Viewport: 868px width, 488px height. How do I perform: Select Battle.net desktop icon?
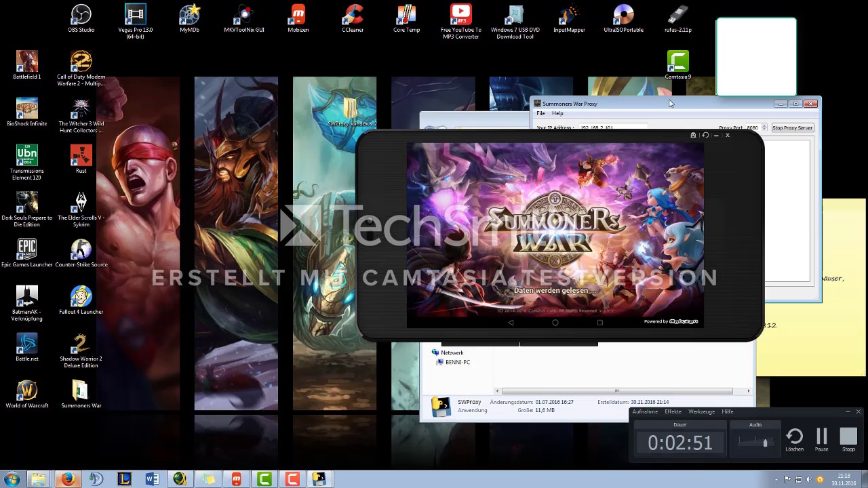27,346
